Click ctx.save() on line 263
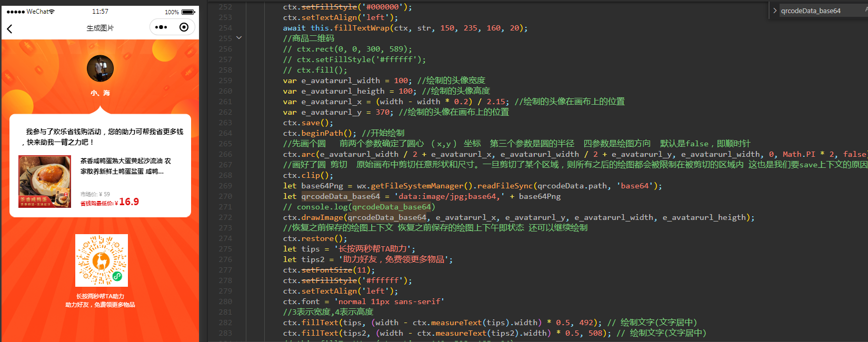Image resolution: width=868 pixels, height=342 pixels. (x=308, y=123)
